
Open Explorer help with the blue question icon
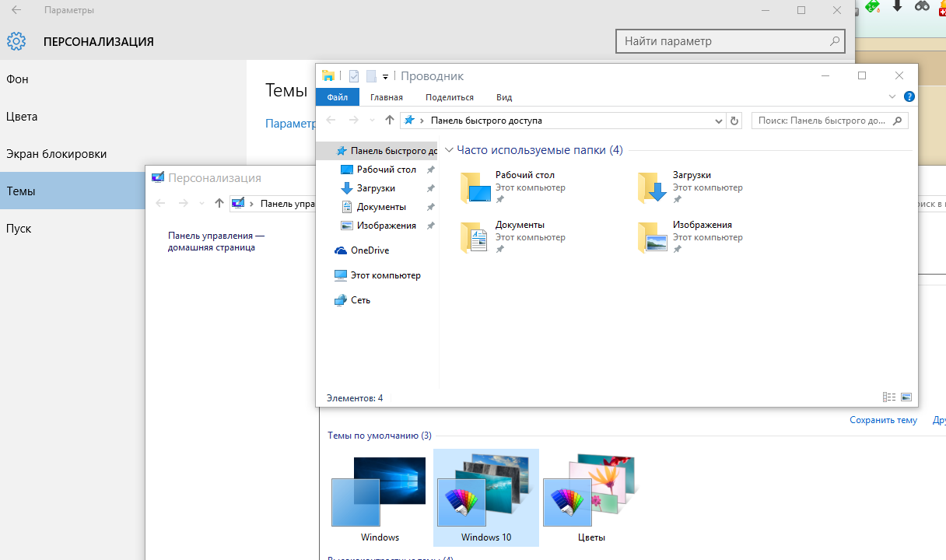click(909, 97)
